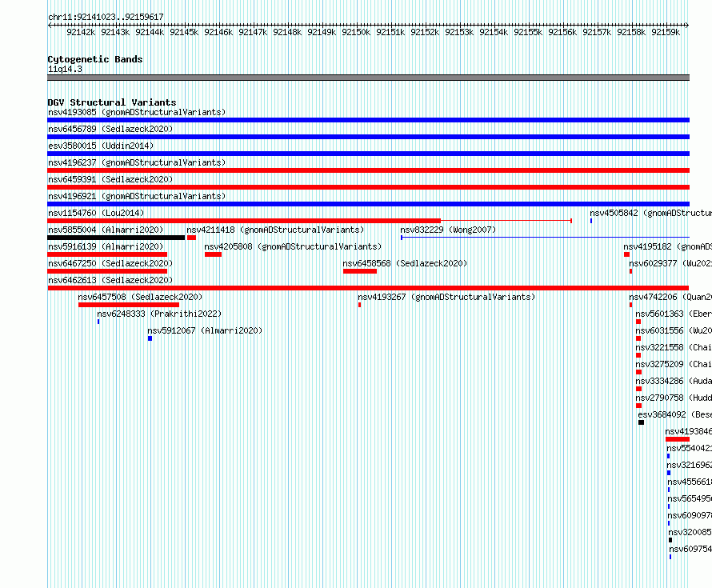
Task: Click the thin blue nsv832229 line
Action: tap(546, 238)
